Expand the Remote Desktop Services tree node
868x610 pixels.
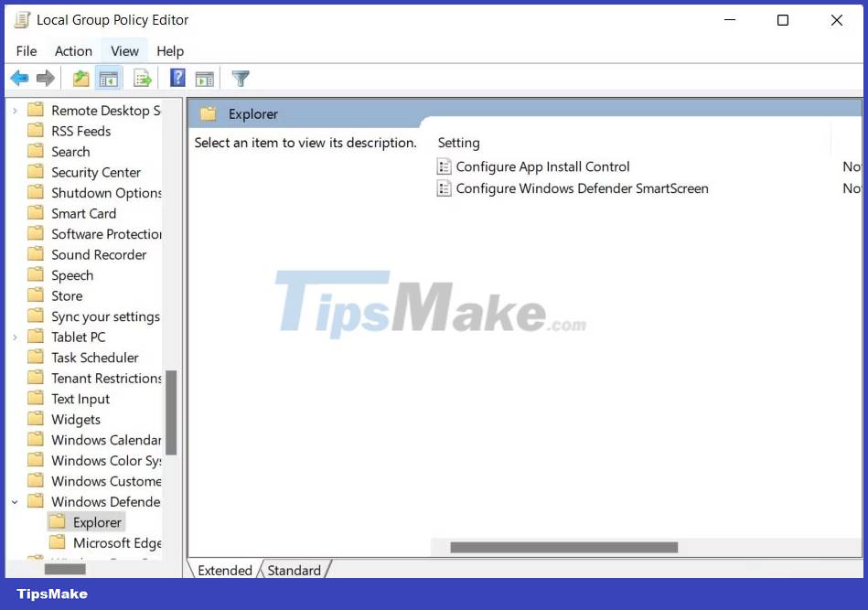tap(16, 110)
